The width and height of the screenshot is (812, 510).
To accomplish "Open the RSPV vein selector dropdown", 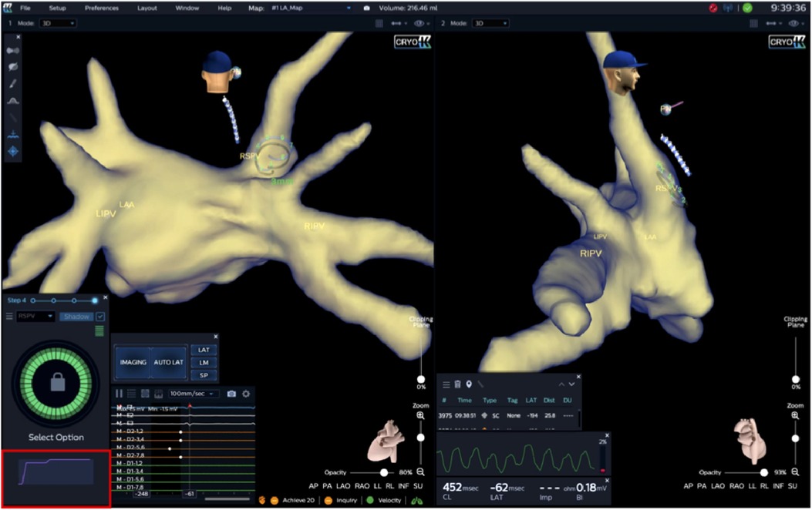I will [x=35, y=317].
